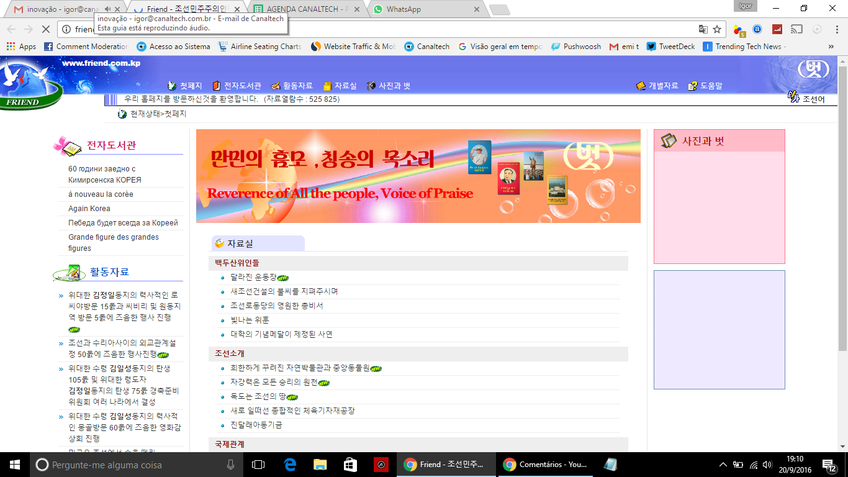Show hidden system tray icons
This screenshot has width=848, height=477.
pos(723,465)
